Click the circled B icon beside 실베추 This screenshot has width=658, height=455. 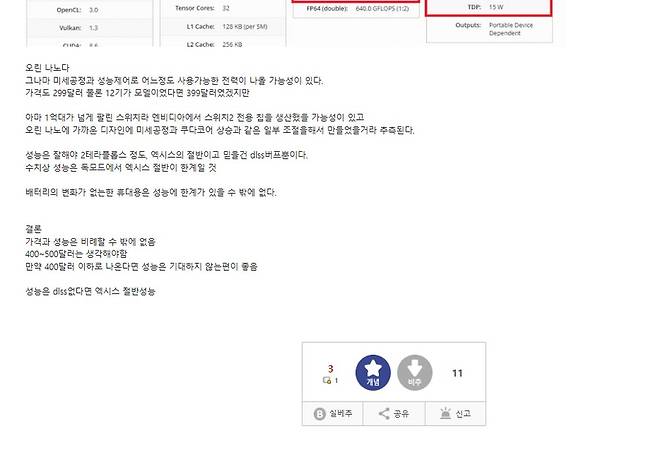coord(319,414)
